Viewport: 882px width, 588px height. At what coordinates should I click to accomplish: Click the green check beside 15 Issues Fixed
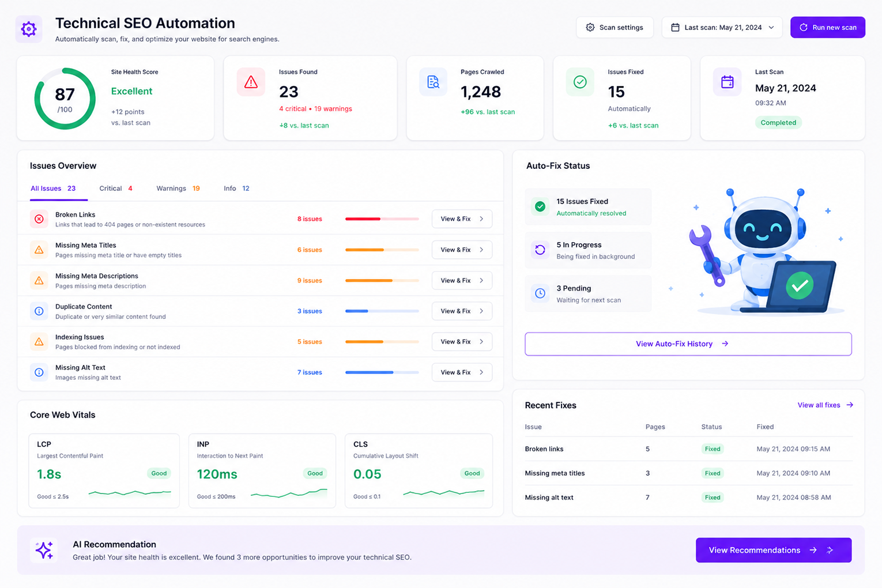tap(540, 206)
